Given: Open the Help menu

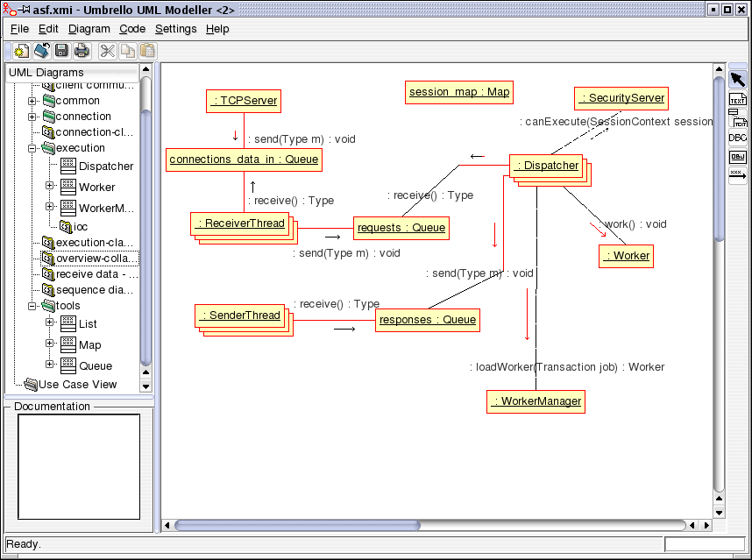Looking at the screenshot, I should click(217, 29).
